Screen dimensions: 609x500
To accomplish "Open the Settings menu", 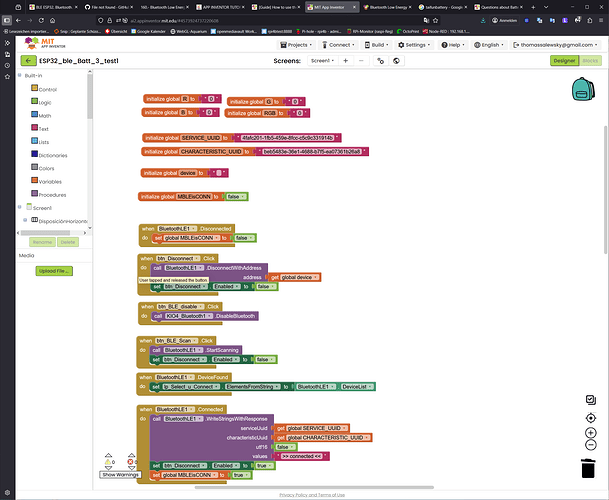I will tap(414, 45).
